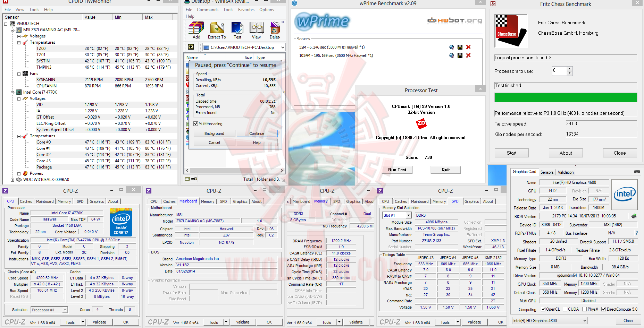Switch to the Validation tab in GPU-Z
Viewport: 644px width, 328px height.
click(566, 172)
